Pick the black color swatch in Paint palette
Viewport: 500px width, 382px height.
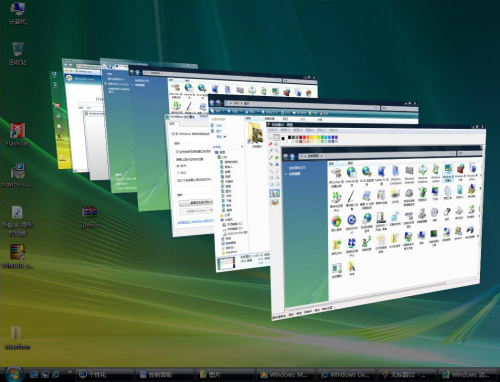tap(289, 137)
